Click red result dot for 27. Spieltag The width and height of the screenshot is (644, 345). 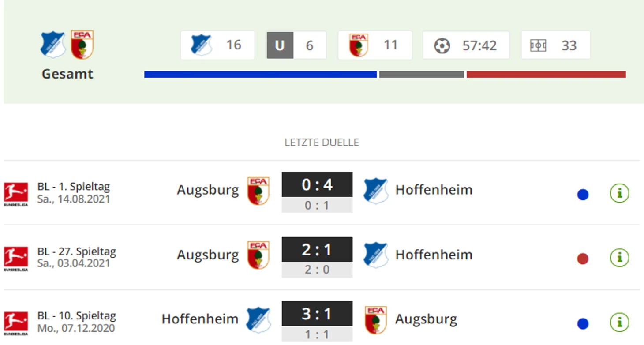click(583, 259)
